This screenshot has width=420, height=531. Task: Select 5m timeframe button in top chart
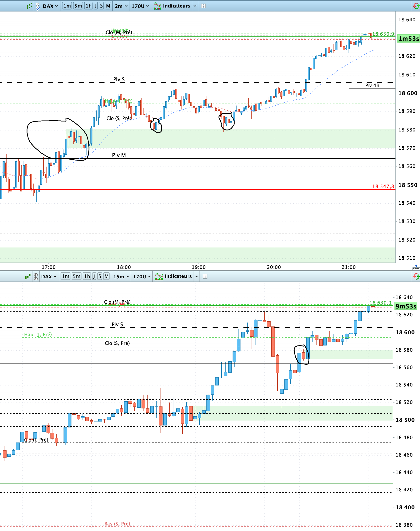78,6
